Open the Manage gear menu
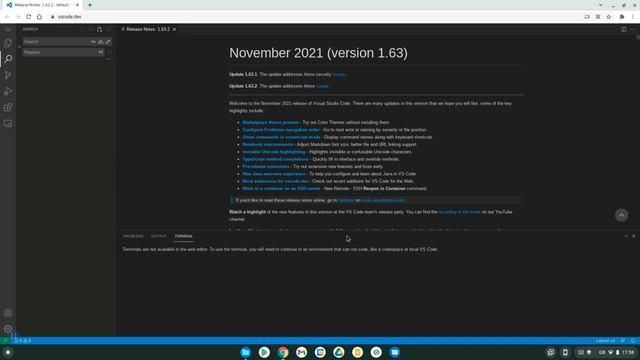 tap(8, 329)
